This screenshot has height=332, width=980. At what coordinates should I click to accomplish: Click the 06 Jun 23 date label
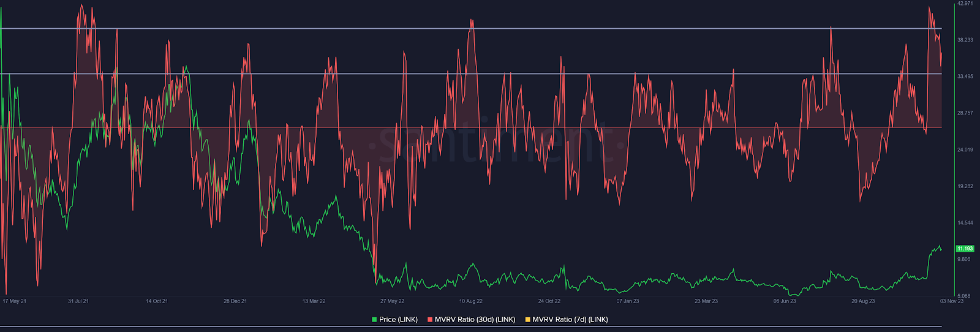[785, 301]
